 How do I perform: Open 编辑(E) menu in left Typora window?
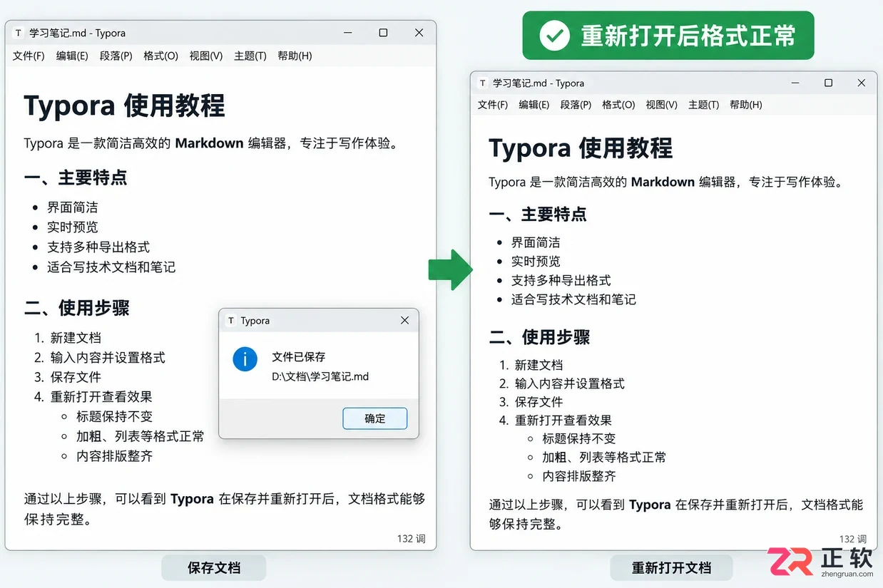point(72,56)
